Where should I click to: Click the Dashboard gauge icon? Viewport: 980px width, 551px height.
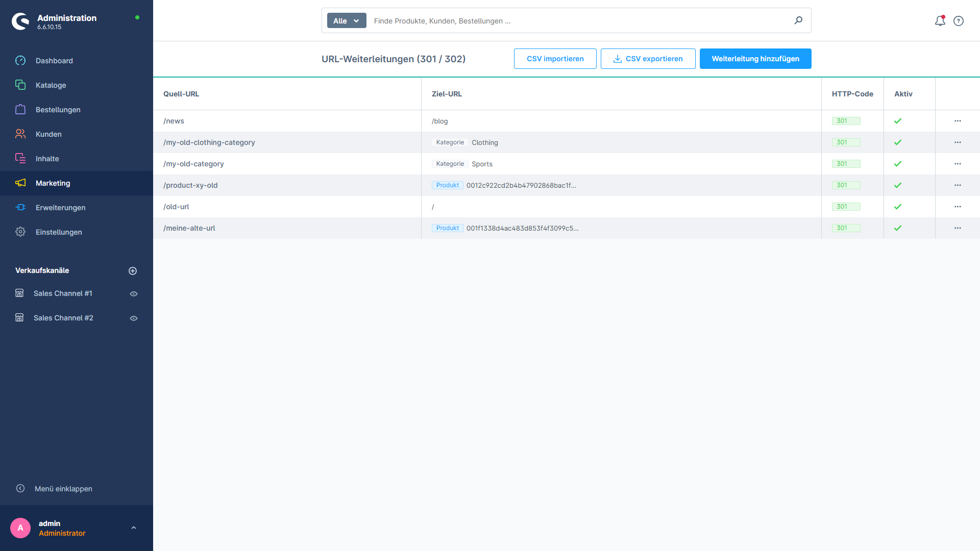(x=20, y=61)
